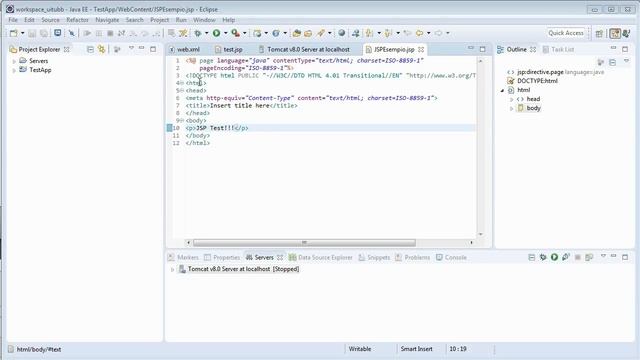Expand the Servers project node
This screenshot has width=640, height=360.
(x=14, y=61)
